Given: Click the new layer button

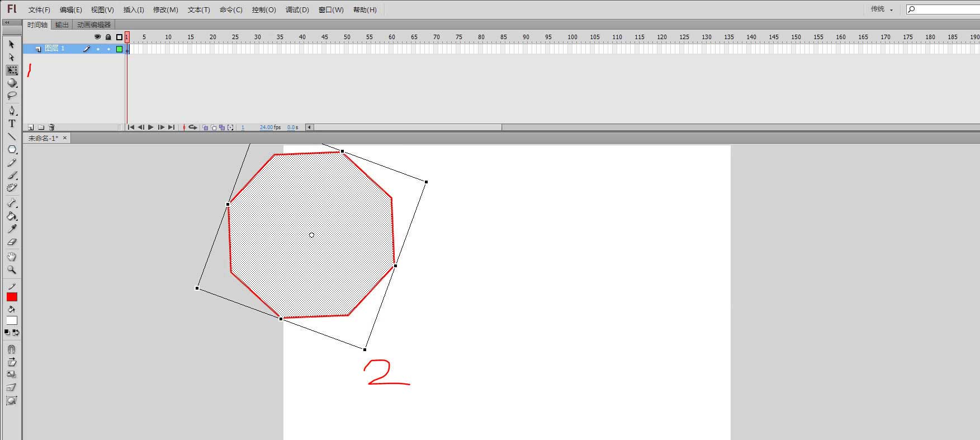Looking at the screenshot, I should (x=31, y=127).
